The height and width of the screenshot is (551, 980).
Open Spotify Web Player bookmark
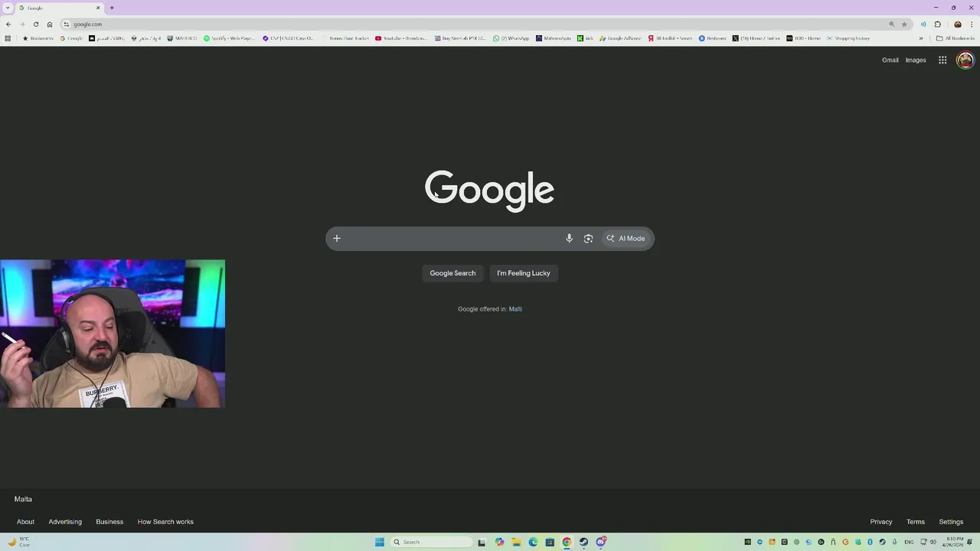pyautogui.click(x=229, y=38)
